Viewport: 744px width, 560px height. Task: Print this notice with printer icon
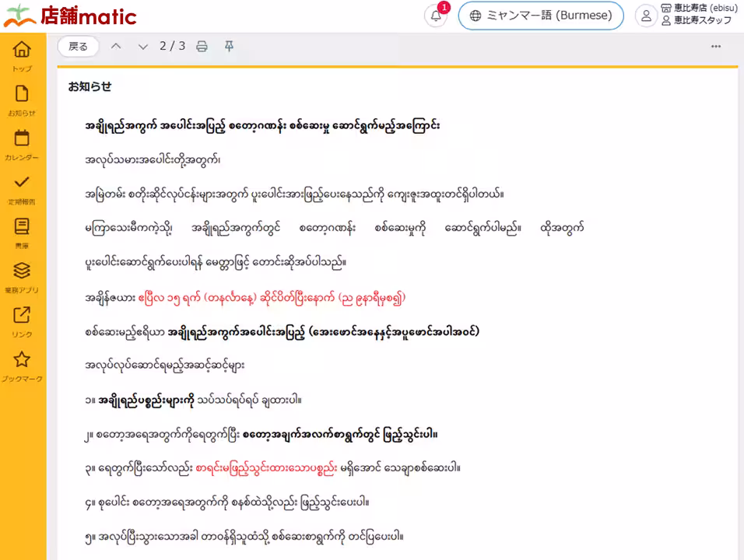202,47
